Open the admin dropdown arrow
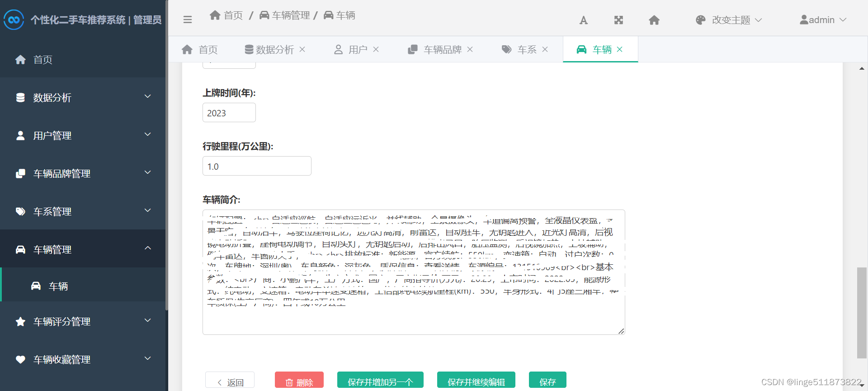This screenshot has width=868, height=391. [843, 20]
